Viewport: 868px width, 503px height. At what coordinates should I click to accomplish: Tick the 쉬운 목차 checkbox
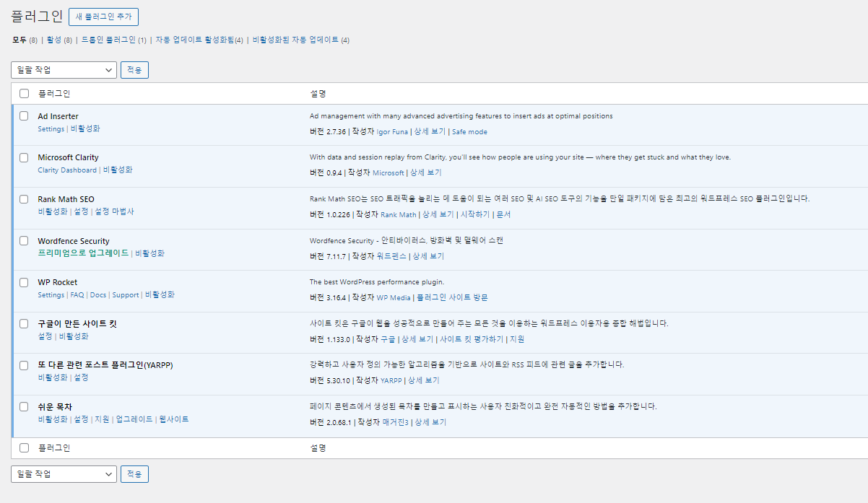24,407
